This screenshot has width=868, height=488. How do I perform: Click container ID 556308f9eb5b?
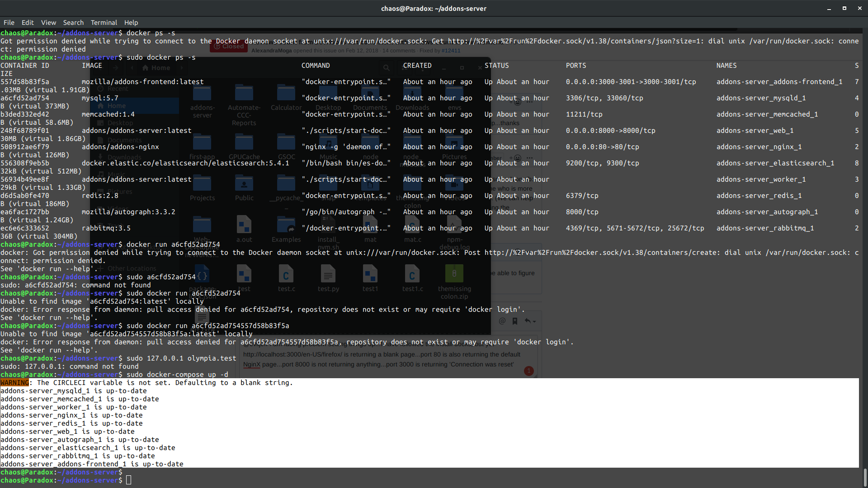(25, 163)
